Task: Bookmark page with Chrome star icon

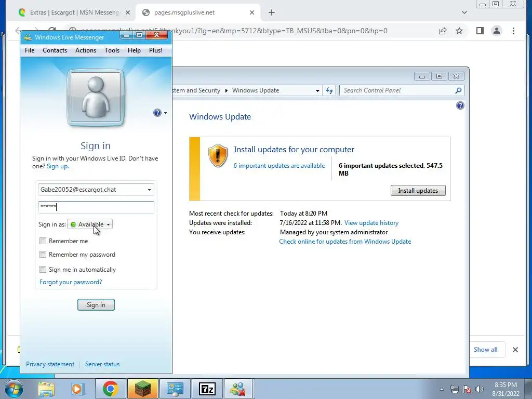Action: pyautogui.click(x=459, y=31)
